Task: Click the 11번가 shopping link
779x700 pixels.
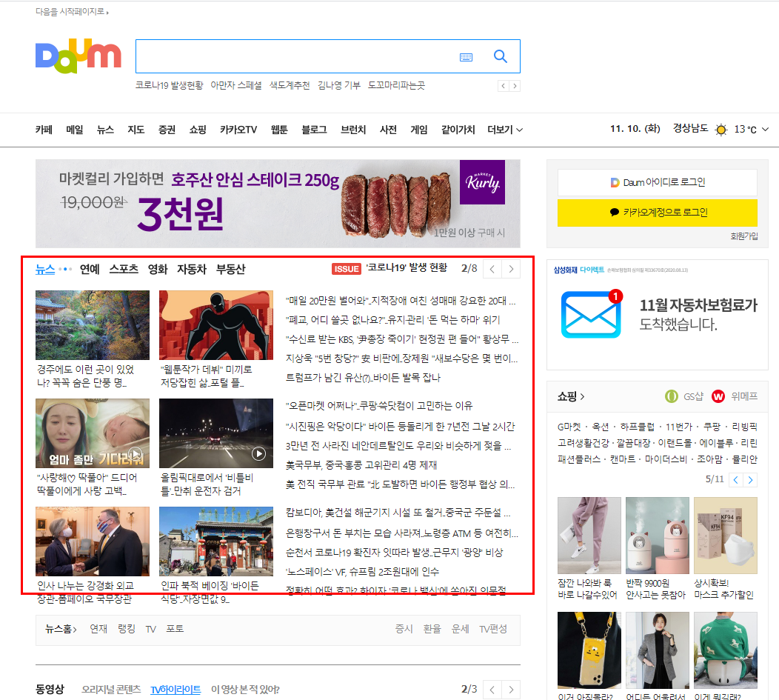Action: [678, 427]
